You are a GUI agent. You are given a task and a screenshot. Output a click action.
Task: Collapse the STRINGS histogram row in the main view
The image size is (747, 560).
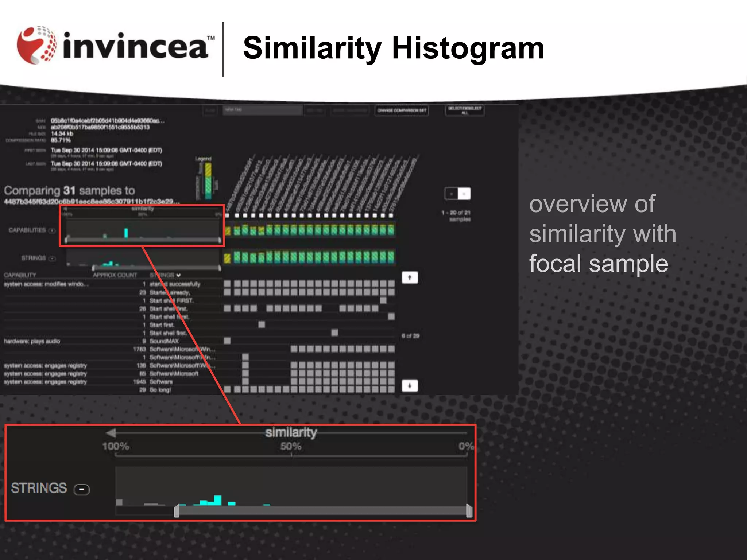[52, 258]
